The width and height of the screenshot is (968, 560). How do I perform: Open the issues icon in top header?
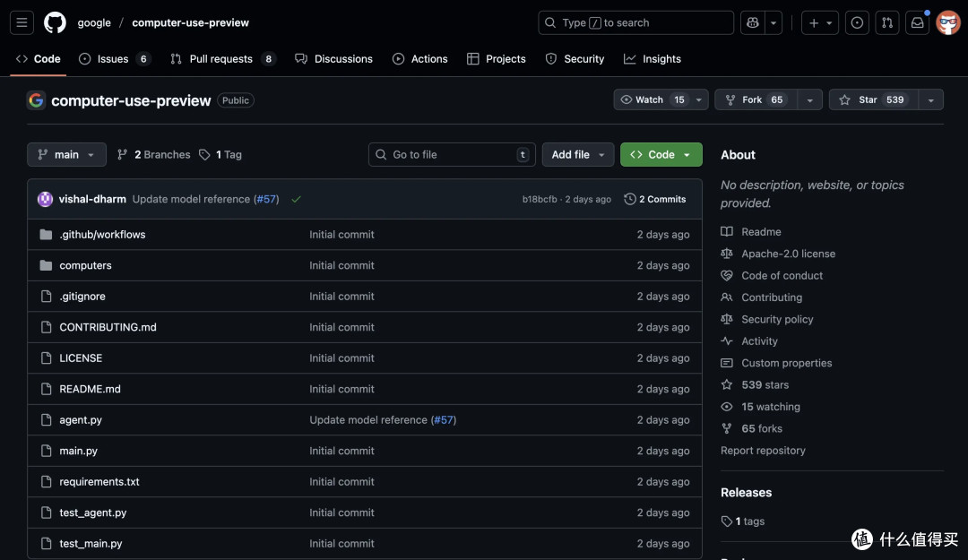[x=857, y=22]
